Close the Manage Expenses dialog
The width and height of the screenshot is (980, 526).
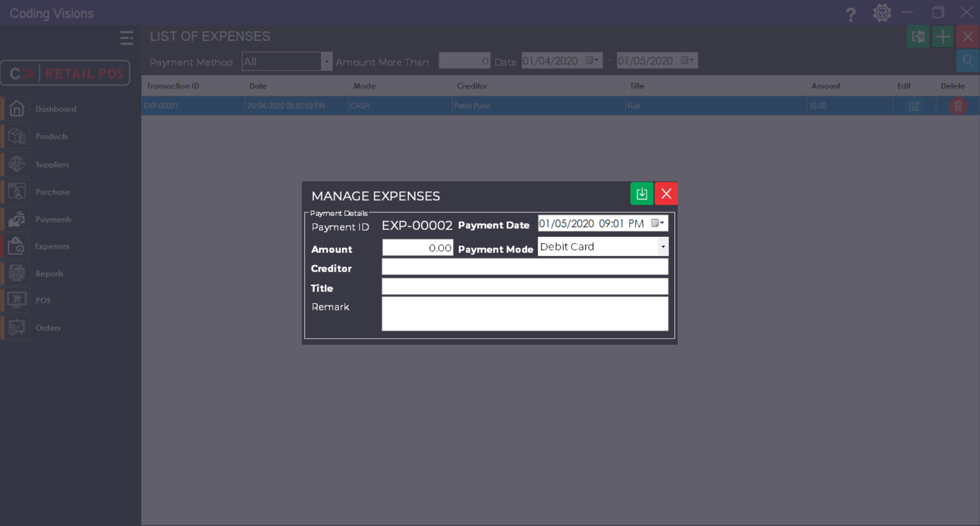666,194
